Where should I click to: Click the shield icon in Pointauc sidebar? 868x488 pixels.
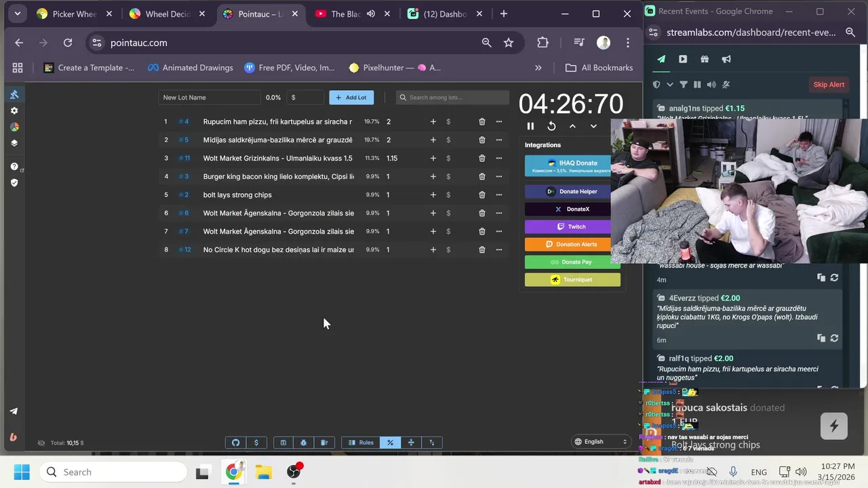(x=14, y=182)
